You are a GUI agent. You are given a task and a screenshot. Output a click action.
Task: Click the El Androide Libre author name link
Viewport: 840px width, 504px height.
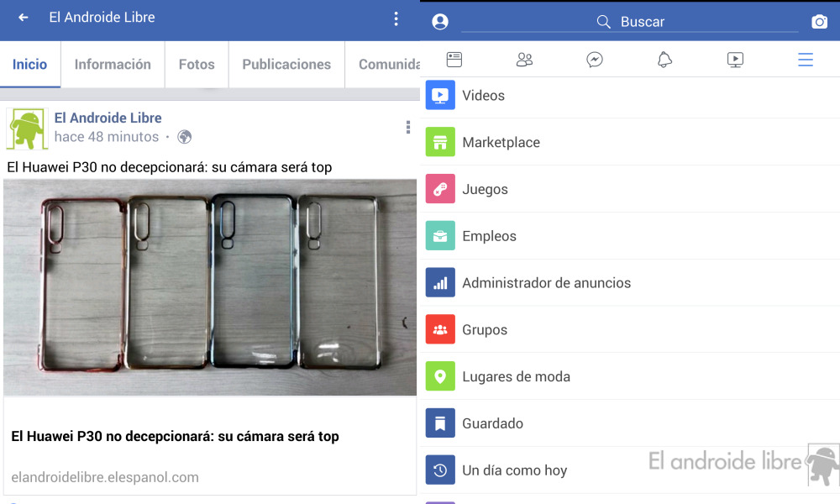pyautogui.click(x=108, y=118)
